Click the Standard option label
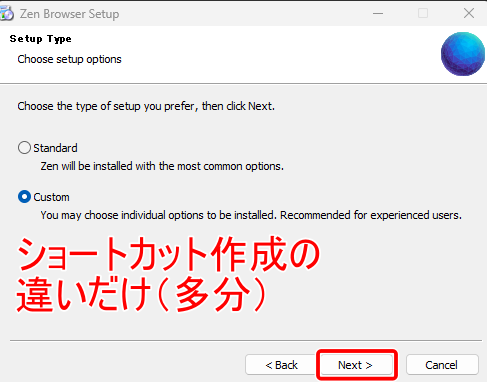 point(55,148)
